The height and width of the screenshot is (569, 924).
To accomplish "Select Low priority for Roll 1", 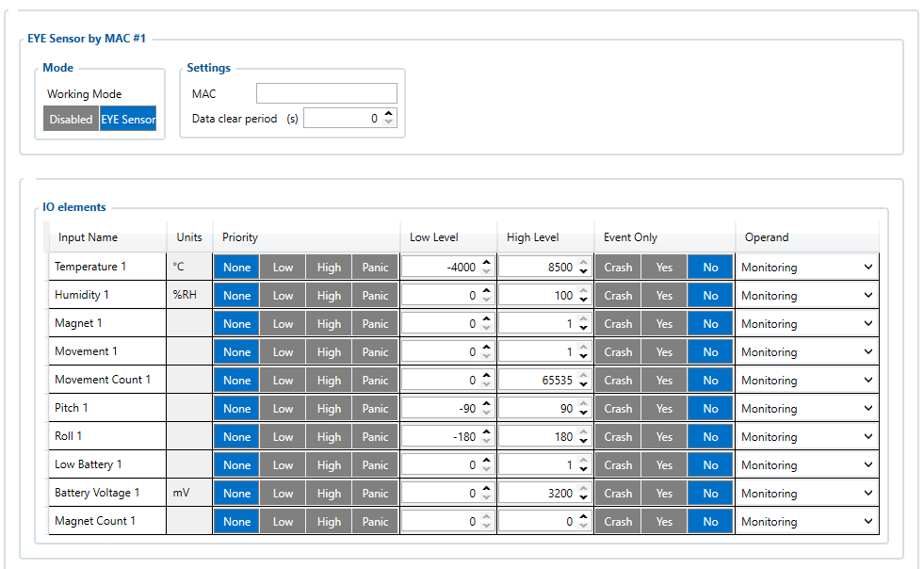I will point(283,437).
